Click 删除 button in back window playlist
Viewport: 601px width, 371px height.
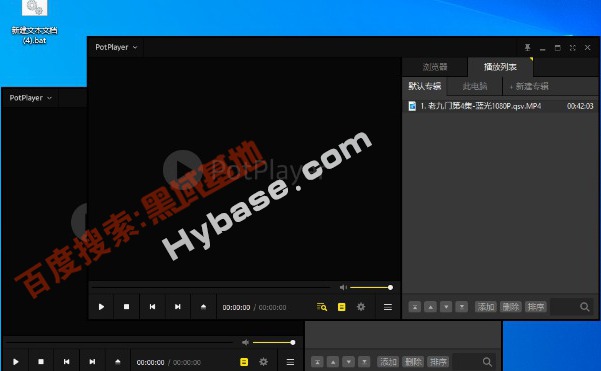[x=413, y=361]
